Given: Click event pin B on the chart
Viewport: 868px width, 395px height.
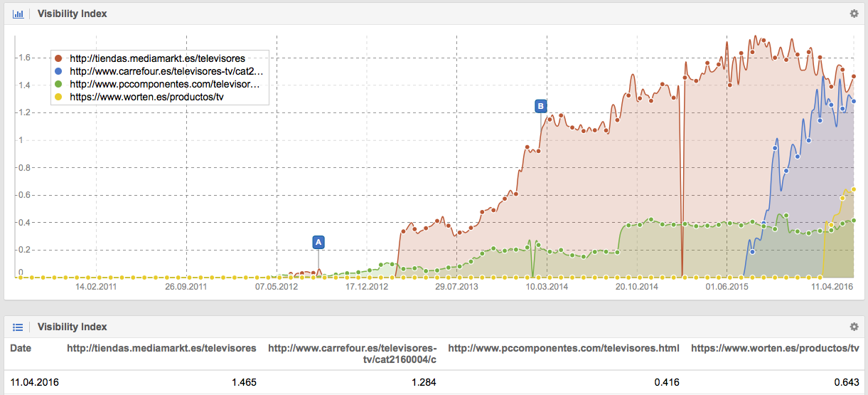Looking at the screenshot, I should tap(540, 106).
